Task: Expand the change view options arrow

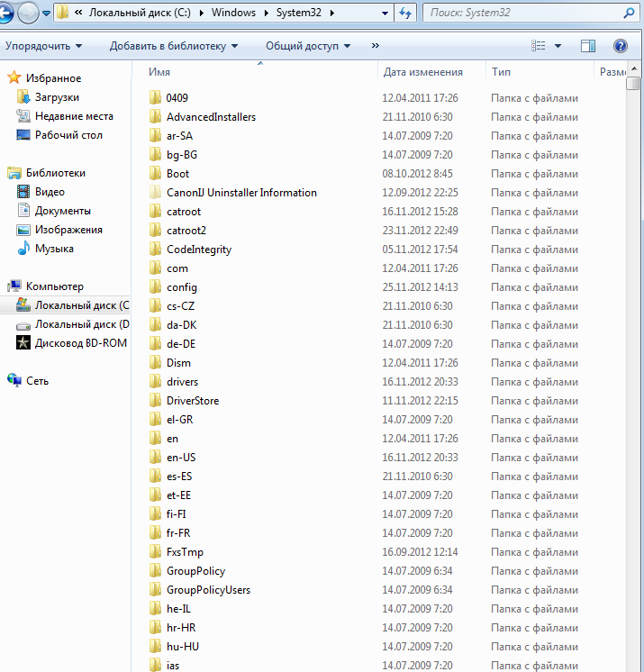Action: click(558, 46)
